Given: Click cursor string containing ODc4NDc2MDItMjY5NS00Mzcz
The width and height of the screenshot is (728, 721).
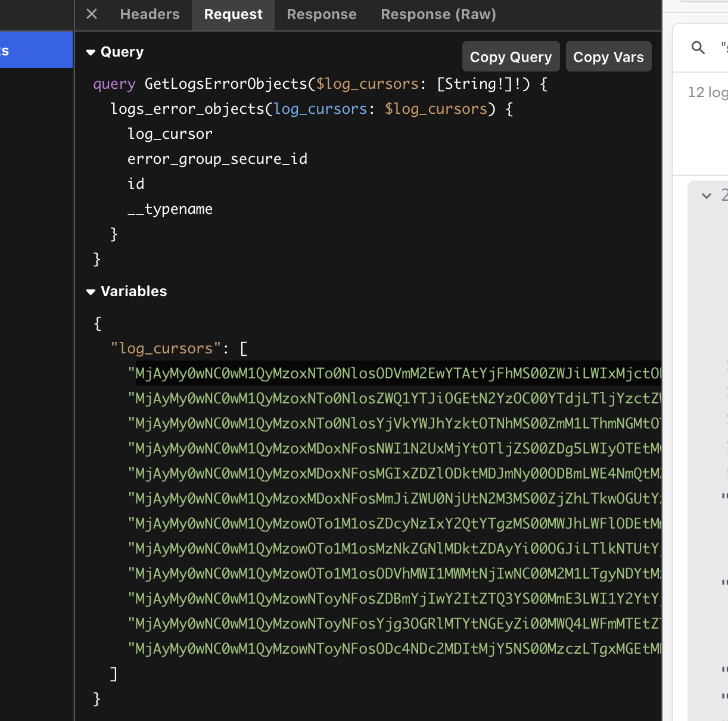Looking at the screenshot, I should [x=395, y=648].
